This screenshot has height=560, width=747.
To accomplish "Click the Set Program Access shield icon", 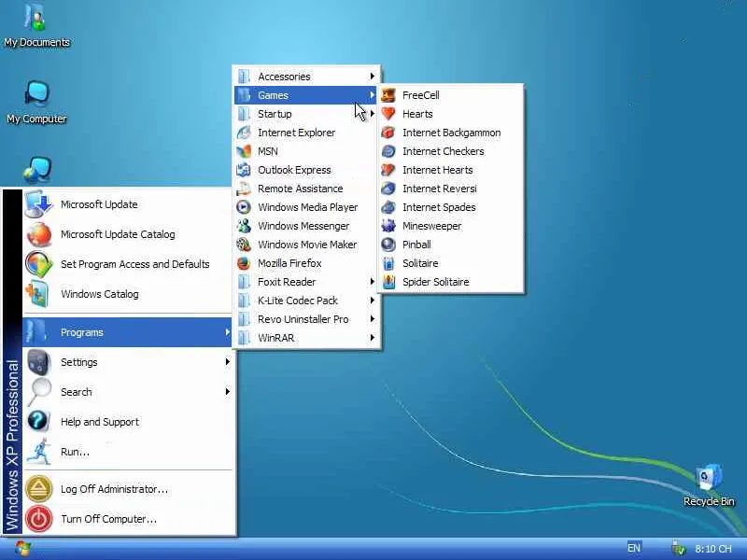I will (38, 264).
